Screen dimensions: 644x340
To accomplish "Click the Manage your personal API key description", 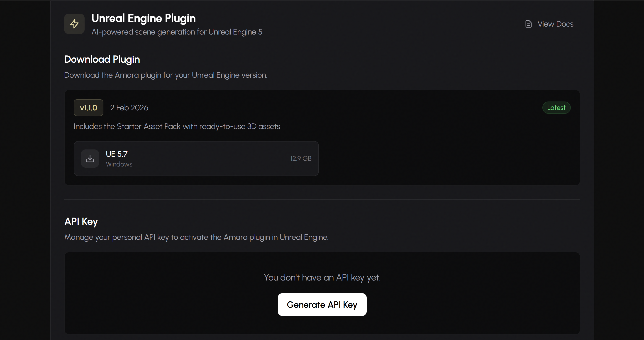I will tap(196, 238).
